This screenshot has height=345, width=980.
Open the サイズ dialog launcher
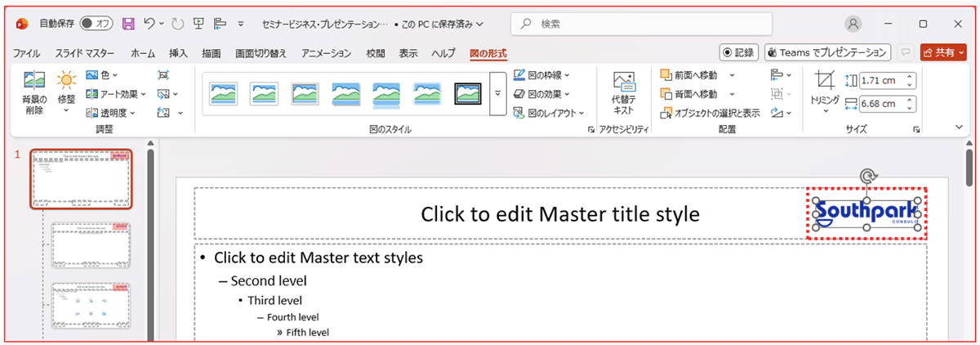(916, 130)
